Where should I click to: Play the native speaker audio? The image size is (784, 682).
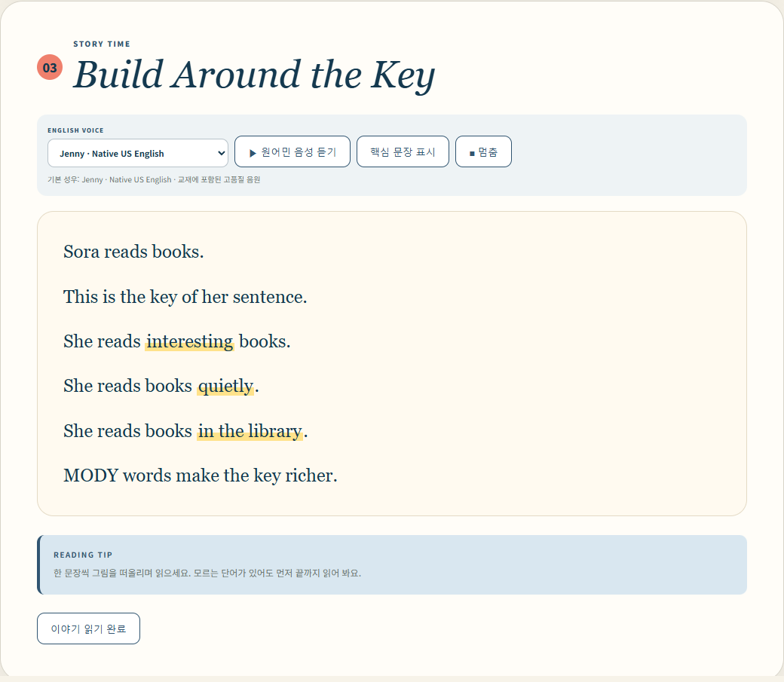pyautogui.click(x=292, y=151)
